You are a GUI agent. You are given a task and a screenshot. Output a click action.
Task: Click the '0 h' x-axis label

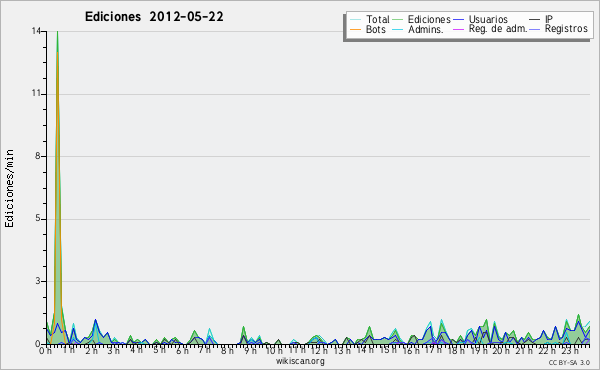pos(45,350)
